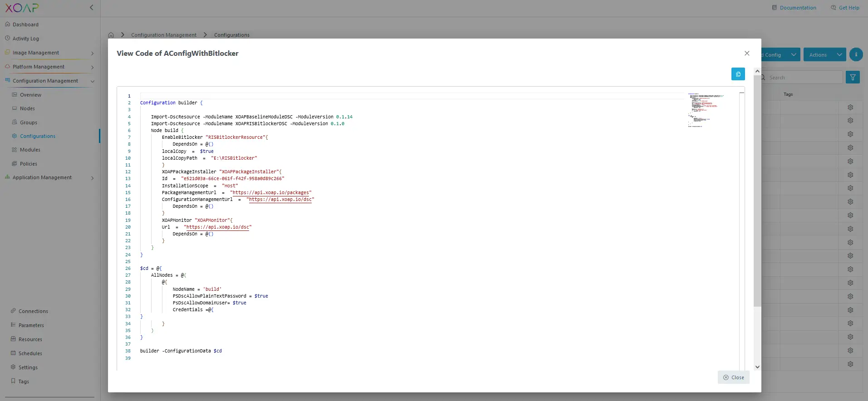The height and width of the screenshot is (401, 868).
Task: Expand Platform Management menu
Action: click(x=50, y=67)
